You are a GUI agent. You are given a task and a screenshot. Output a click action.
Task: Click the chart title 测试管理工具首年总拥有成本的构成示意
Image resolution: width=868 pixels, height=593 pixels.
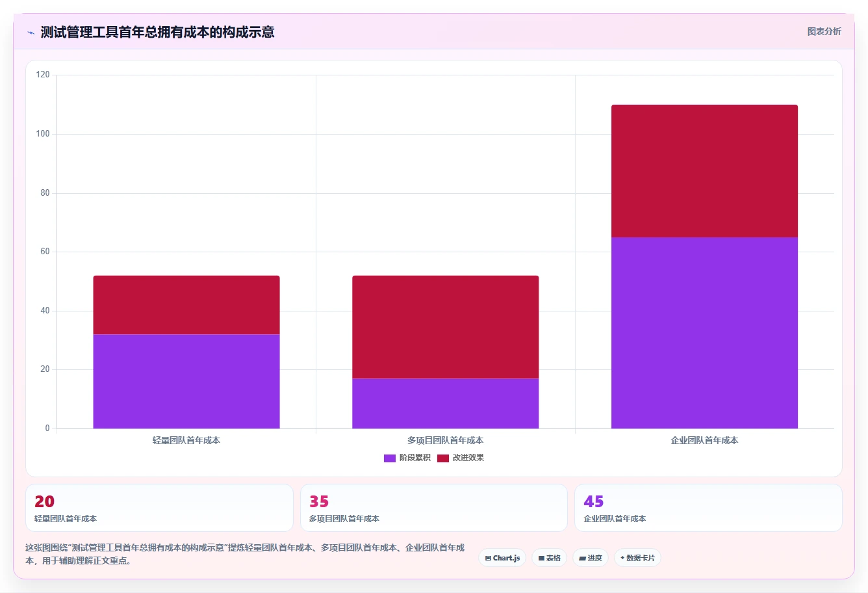pyautogui.click(x=157, y=32)
